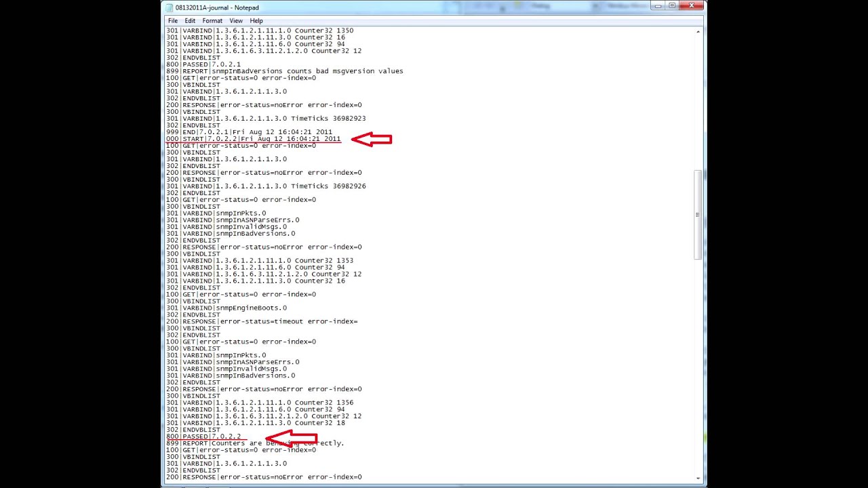Maximize the Notepad window
This screenshot has height=488, width=868.
click(x=672, y=5)
